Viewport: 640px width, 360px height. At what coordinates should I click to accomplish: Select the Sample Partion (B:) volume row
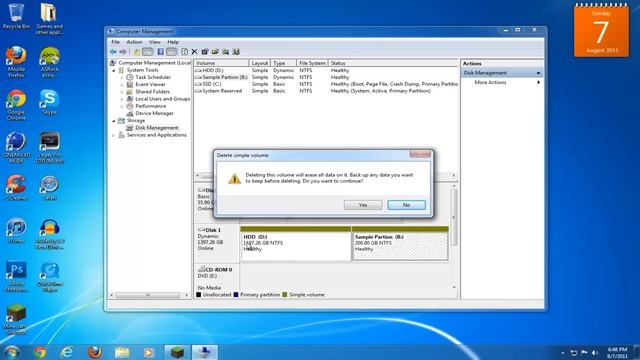coord(326,77)
